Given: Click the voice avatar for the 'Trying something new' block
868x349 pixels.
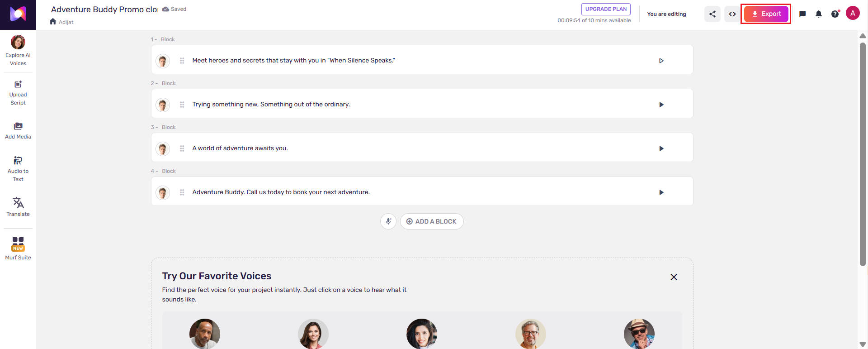Looking at the screenshot, I should click(163, 105).
